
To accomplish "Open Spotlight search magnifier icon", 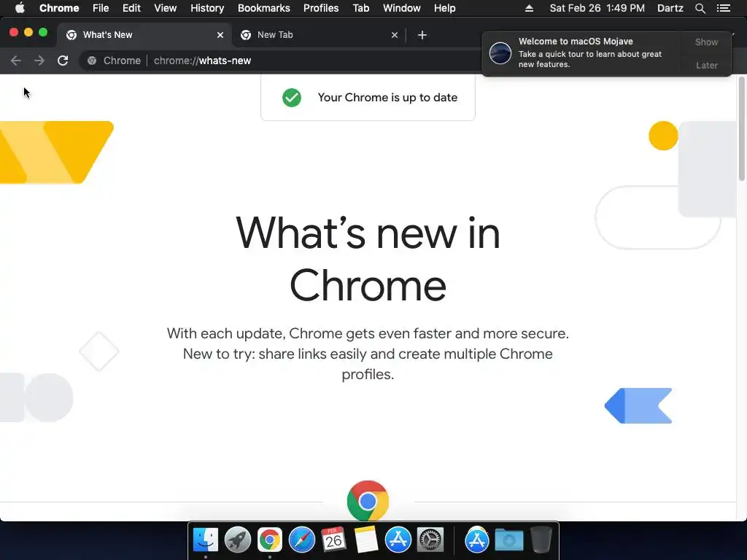I will click(x=700, y=8).
